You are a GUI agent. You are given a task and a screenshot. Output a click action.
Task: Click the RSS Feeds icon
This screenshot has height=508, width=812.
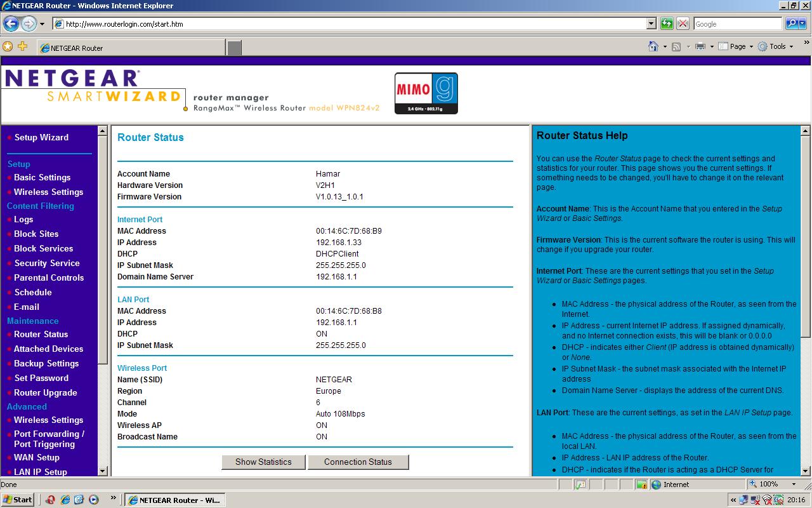[676, 46]
